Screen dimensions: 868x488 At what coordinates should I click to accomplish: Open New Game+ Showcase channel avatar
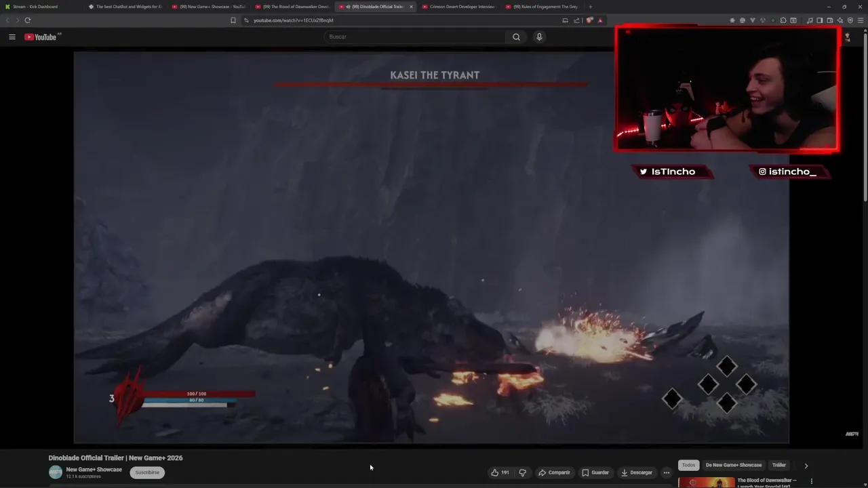click(x=56, y=472)
